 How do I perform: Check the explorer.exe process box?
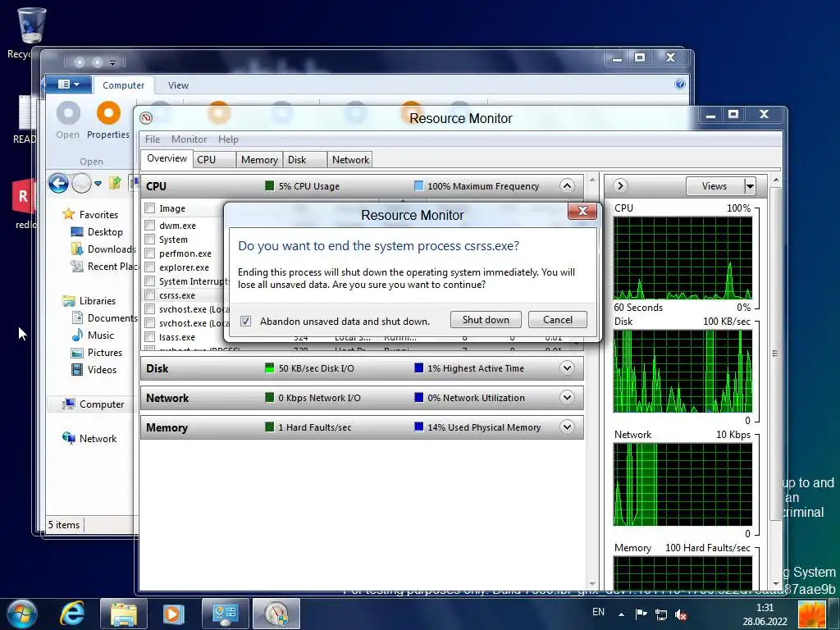tap(150, 267)
